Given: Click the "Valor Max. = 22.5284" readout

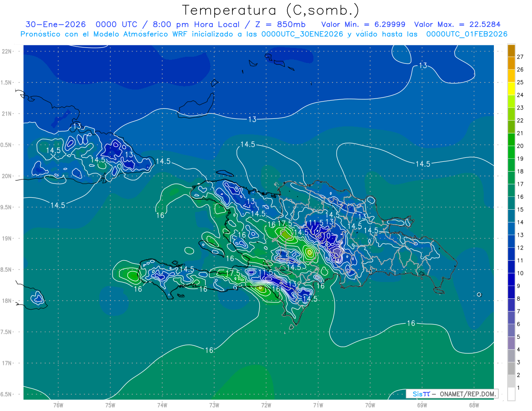Looking at the screenshot, I should click(x=457, y=24).
